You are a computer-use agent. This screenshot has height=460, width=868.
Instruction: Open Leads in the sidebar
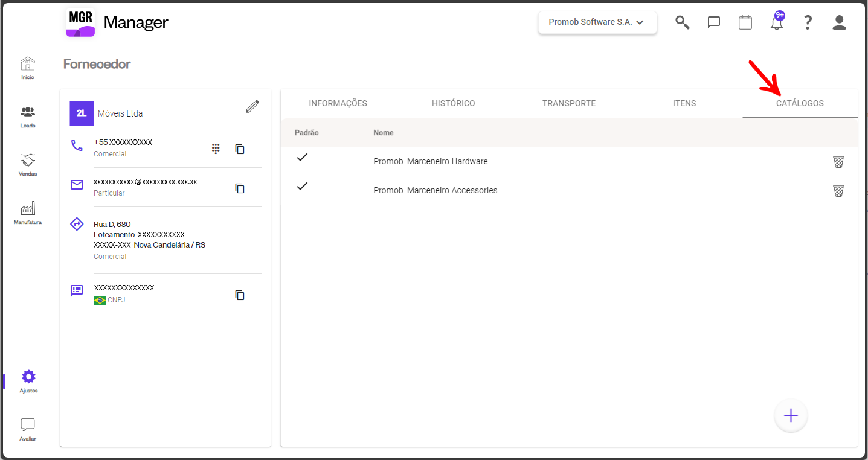pos(28,117)
